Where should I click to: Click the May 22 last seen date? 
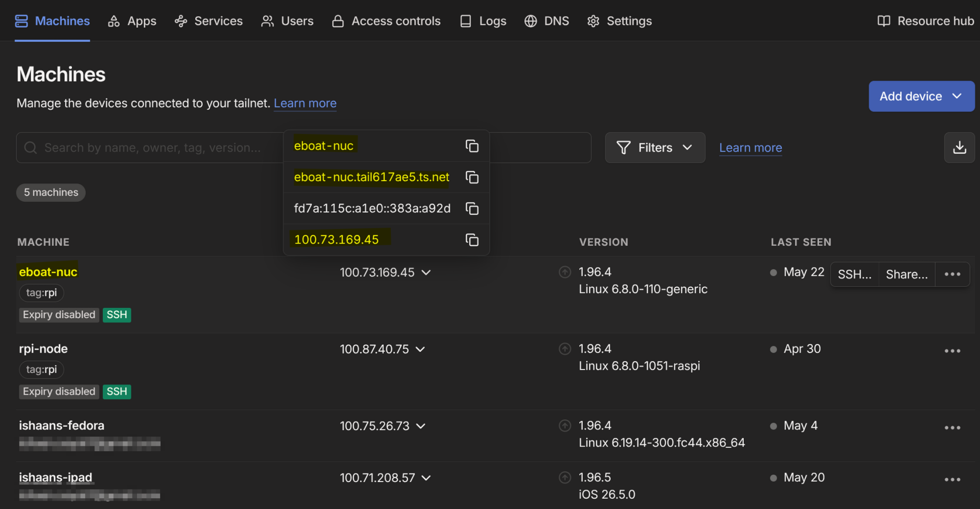(804, 272)
